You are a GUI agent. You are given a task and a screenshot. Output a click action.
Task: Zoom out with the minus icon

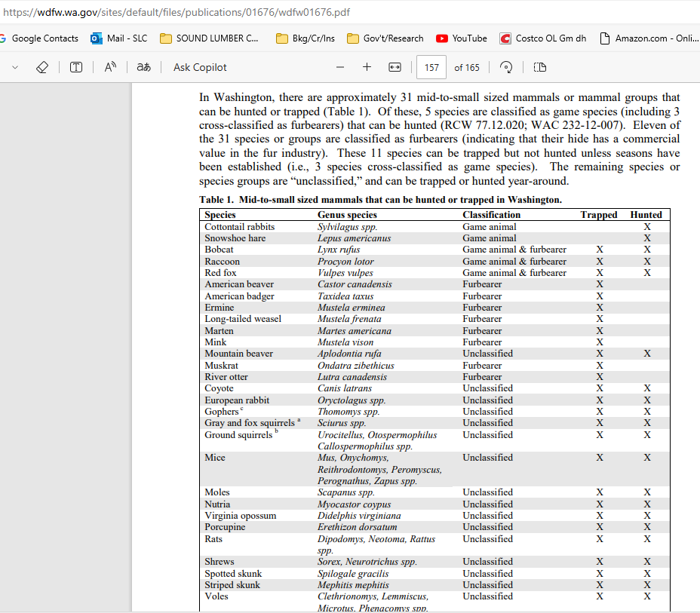pos(340,67)
